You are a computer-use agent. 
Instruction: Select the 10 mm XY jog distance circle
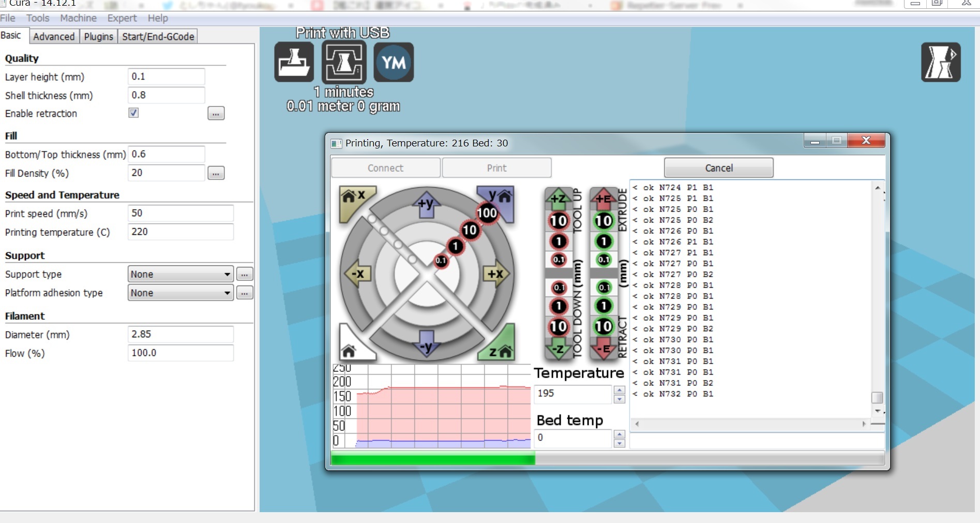(470, 230)
